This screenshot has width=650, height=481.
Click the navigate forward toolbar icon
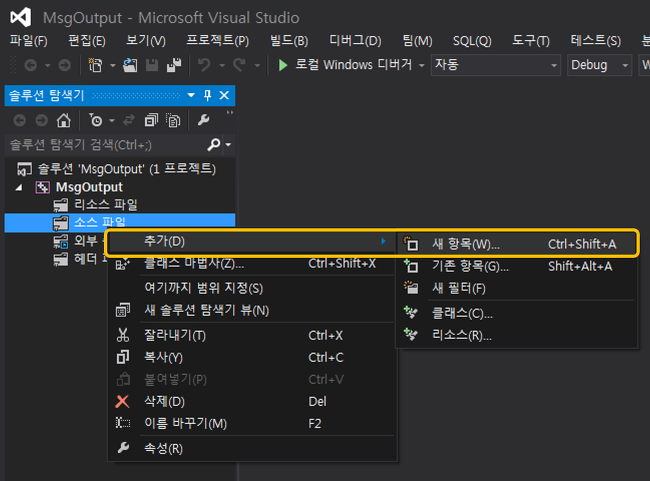64,65
